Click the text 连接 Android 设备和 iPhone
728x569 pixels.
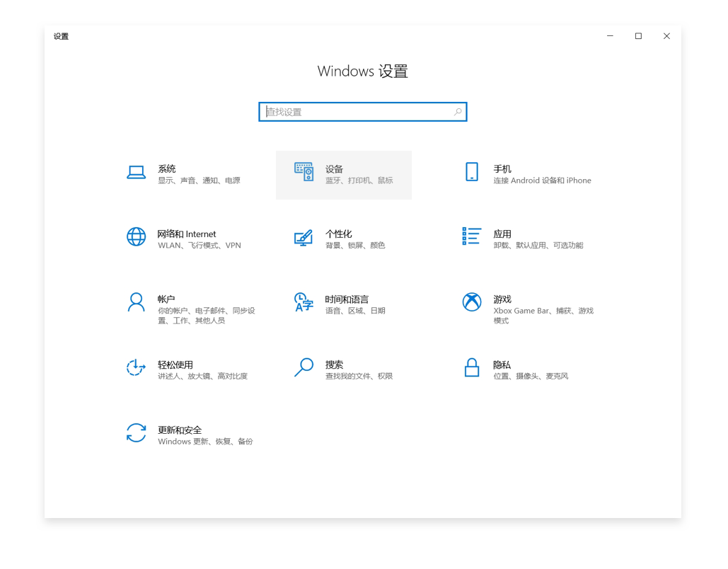(542, 180)
